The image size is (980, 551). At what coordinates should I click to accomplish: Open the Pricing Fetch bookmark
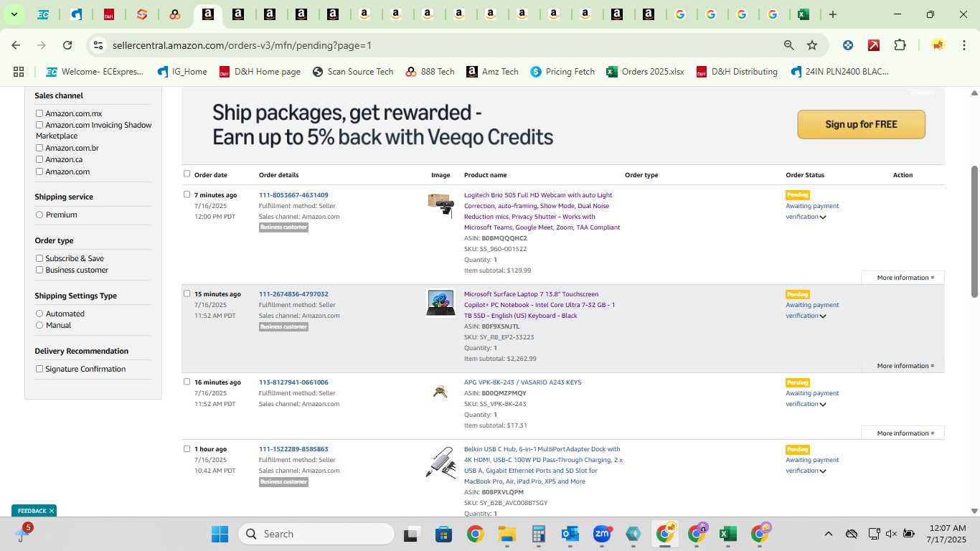(562, 72)
